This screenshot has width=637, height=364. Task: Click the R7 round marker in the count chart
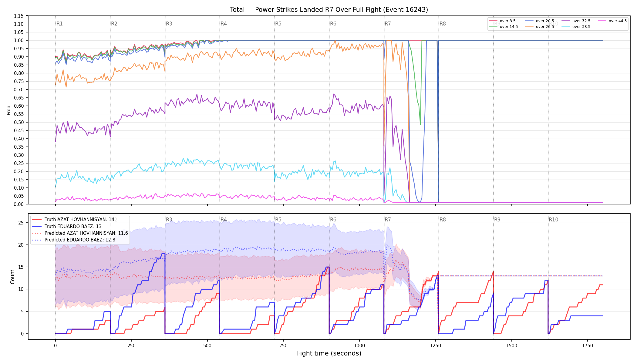coord(388,220)
